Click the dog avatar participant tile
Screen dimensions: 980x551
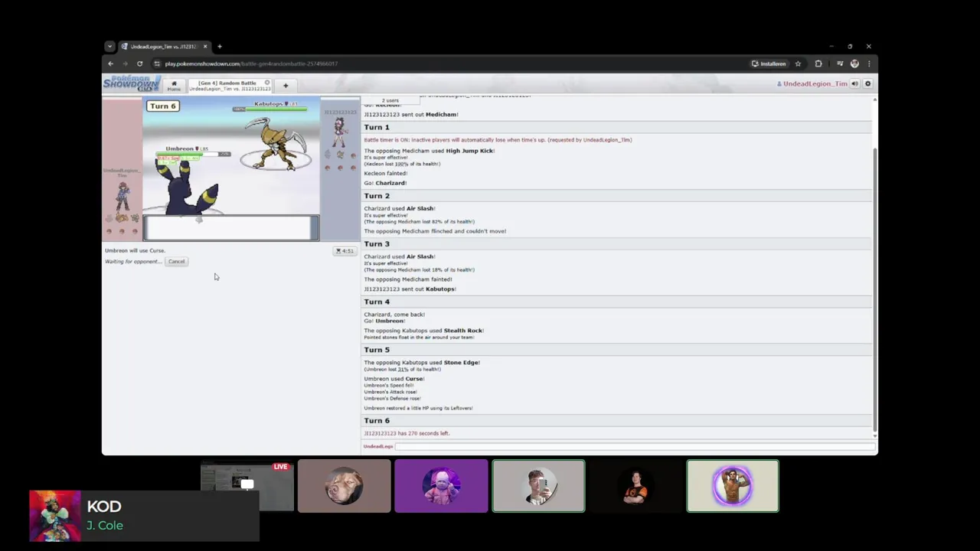(344, 486)
